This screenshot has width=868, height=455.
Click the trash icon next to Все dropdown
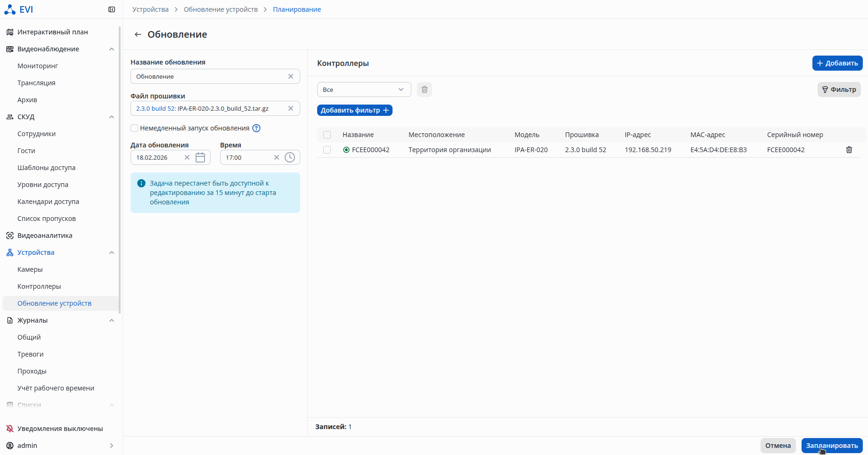click(x=424, y=89)
